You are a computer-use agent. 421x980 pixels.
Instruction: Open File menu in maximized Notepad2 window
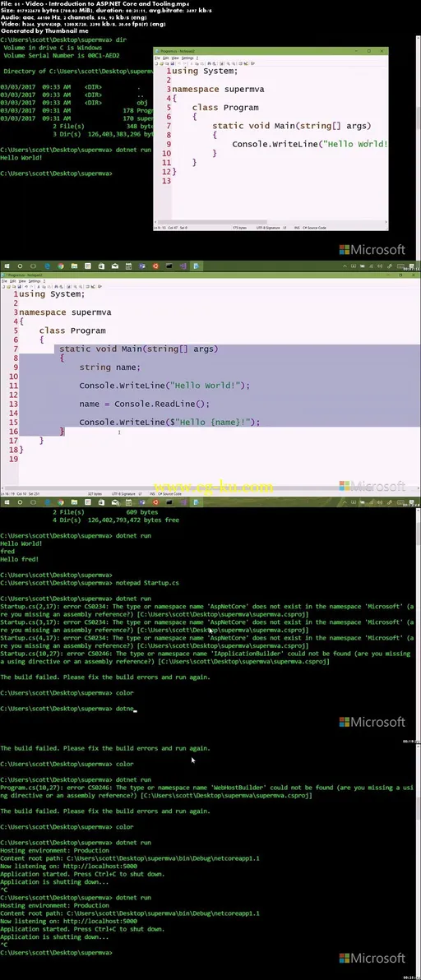coord(4,281)
